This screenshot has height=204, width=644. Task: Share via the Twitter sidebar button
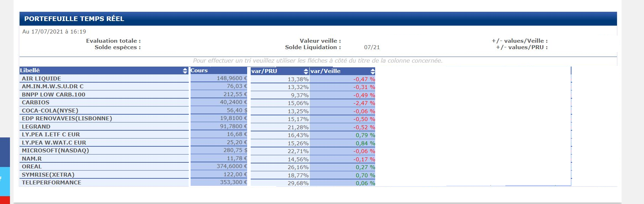pyautogui.click(x=5, y=181)
